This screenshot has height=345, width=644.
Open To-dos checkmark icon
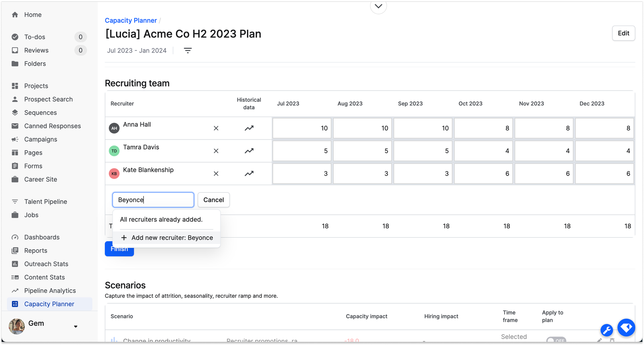coord(15,37)
